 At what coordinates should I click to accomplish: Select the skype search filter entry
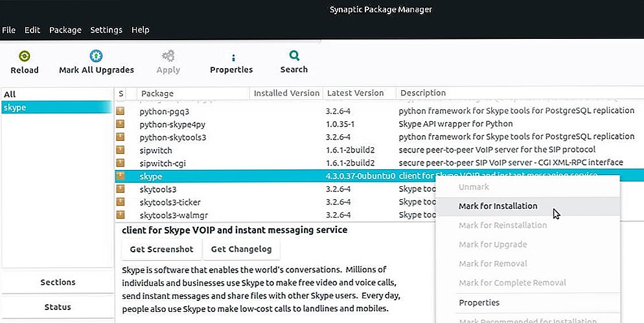pyautogui.click(x=56, y=107)
